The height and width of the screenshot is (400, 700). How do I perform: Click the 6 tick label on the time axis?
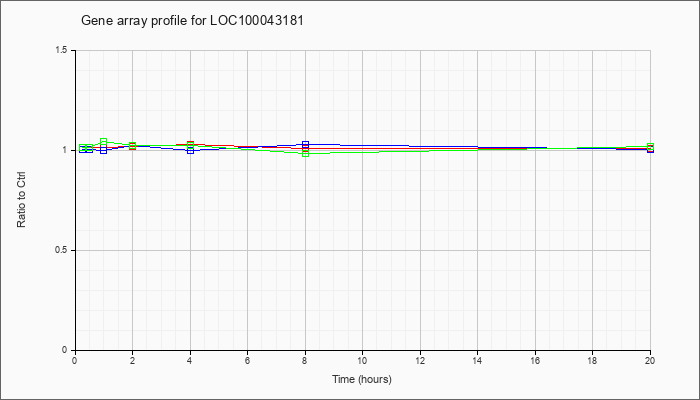(247, 360)
